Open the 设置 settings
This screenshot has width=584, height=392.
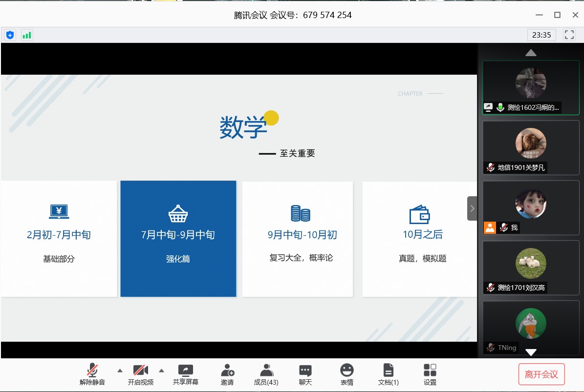click(x=430, y=374)
